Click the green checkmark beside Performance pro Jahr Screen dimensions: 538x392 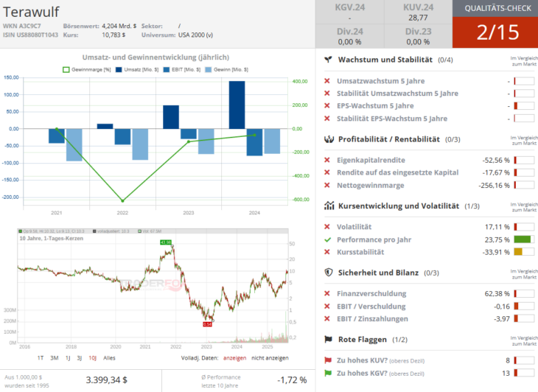(328, 239)
